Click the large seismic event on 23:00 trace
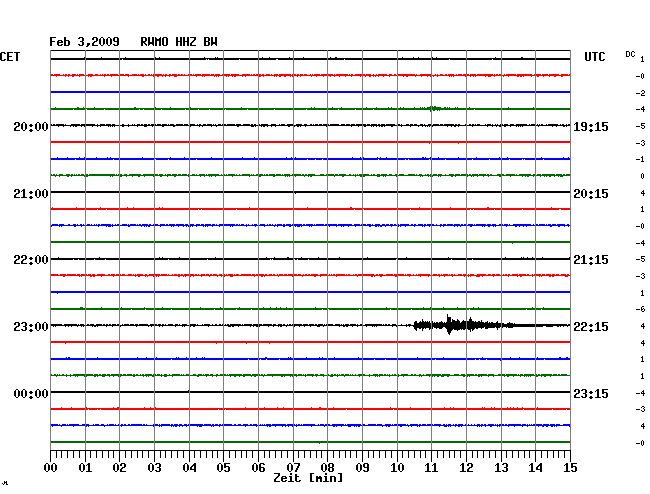Screen dimensions: 650x494 click(464, 325)
